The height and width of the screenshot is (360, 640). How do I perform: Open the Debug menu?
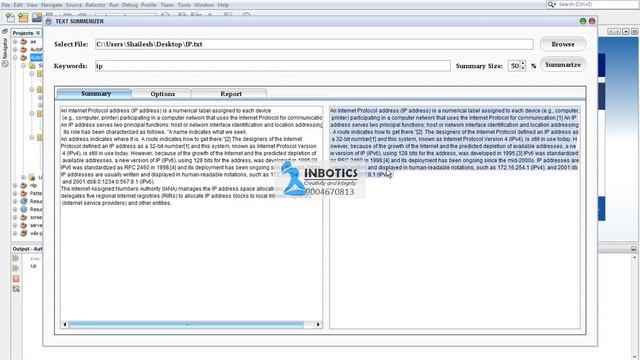pos(130,5)
